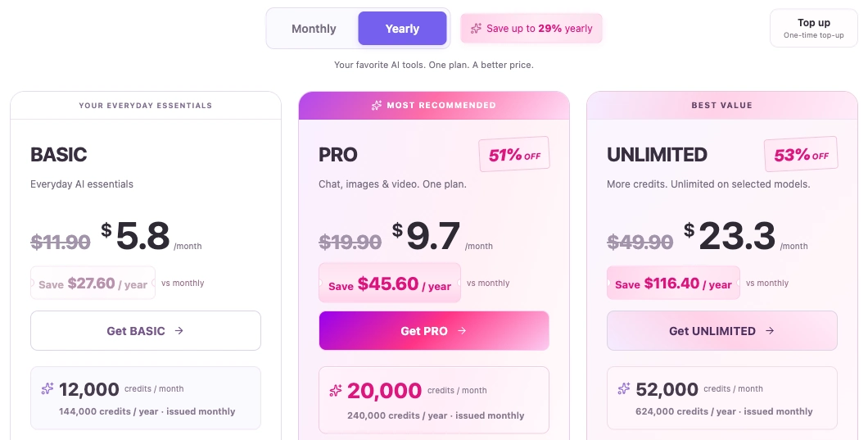Click sparkle icon beside 12,000 credits

[47, 388]
